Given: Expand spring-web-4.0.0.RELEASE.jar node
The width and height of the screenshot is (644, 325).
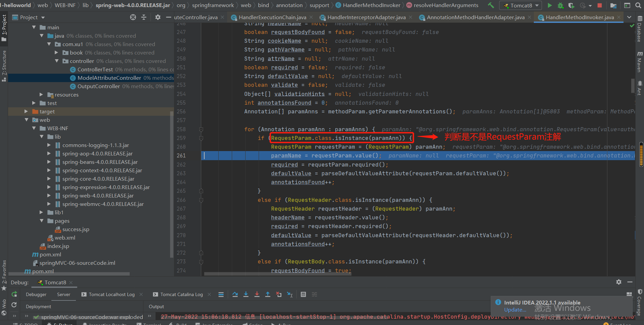Looking at the screenshot, I should 49,195.
